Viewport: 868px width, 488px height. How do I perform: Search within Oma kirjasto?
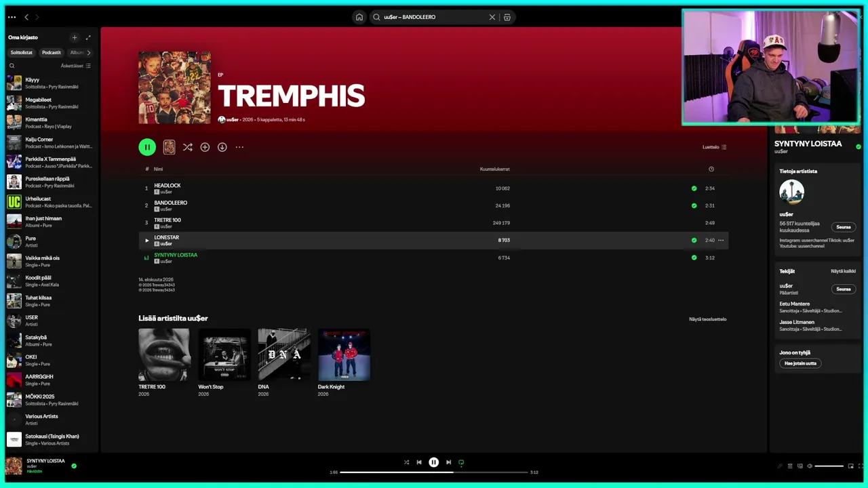point(12,66)
